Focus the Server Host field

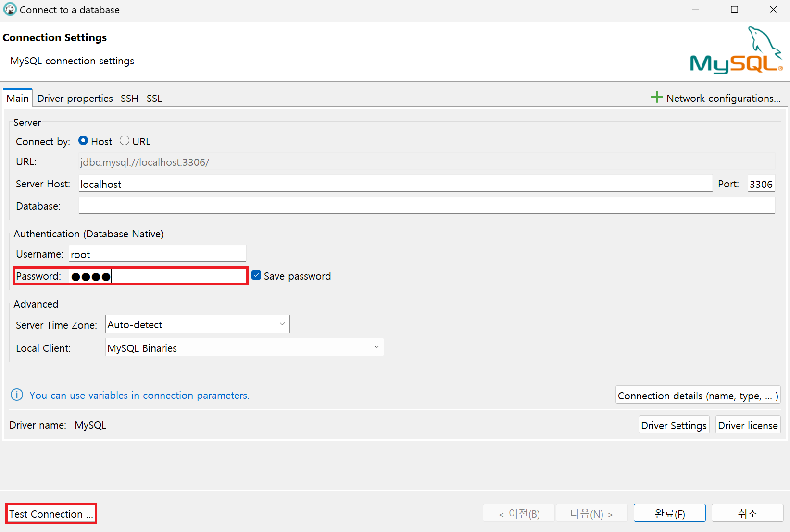point(395,184)
